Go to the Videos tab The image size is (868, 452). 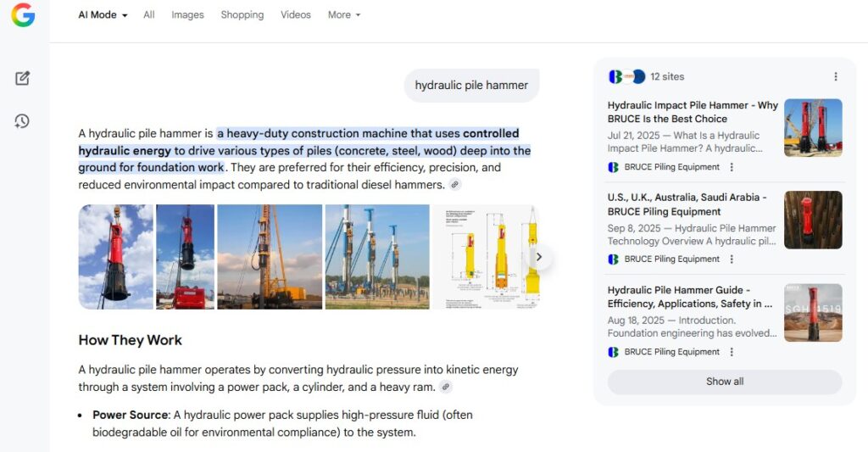(x=295, y=15)
